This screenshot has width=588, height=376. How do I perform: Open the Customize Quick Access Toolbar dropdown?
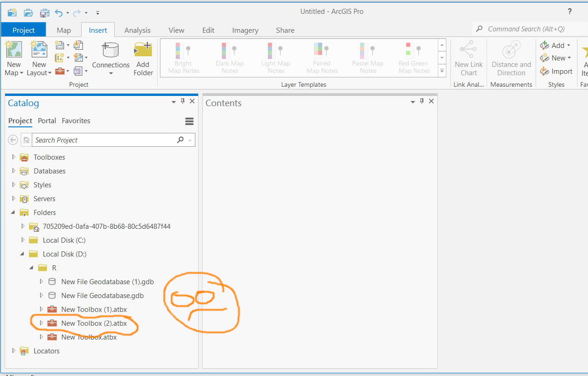97,13
